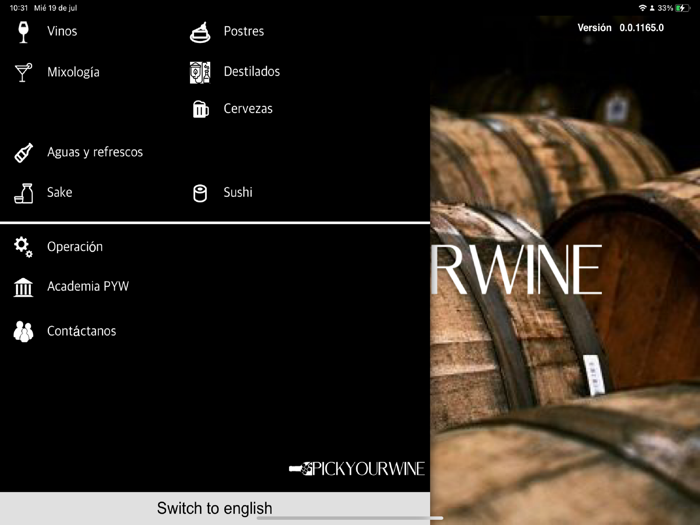This screenshot has width=700, height=525.
Task: Select Postres from the menu
Action: pos(244,31)
